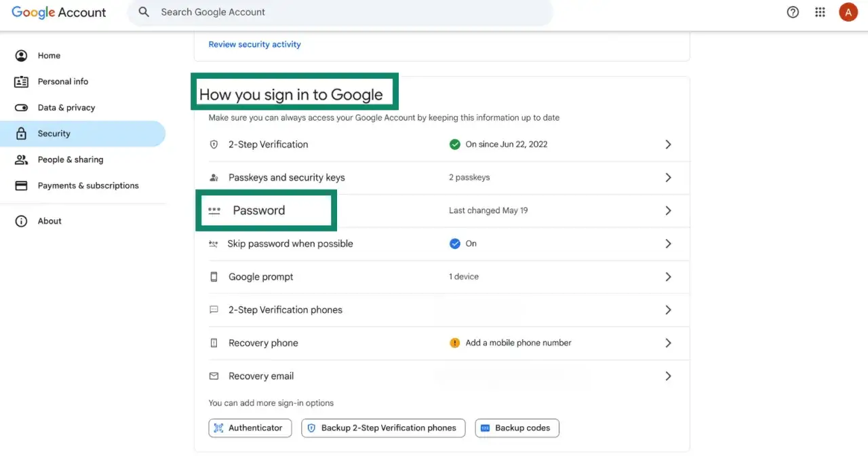Click the 2-Step Verification On status badge

pyautogui.click(x=455, y=144)
